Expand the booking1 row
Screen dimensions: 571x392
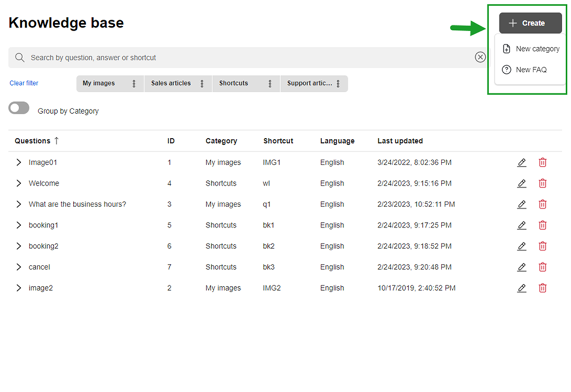pyautogui.click(x=18, y=225)
